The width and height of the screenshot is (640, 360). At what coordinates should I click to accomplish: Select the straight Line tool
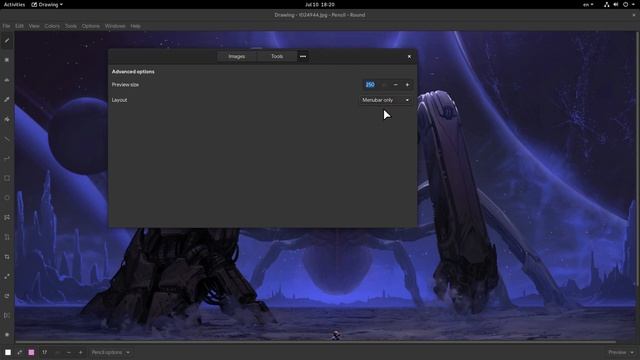(x=7, y=139)
